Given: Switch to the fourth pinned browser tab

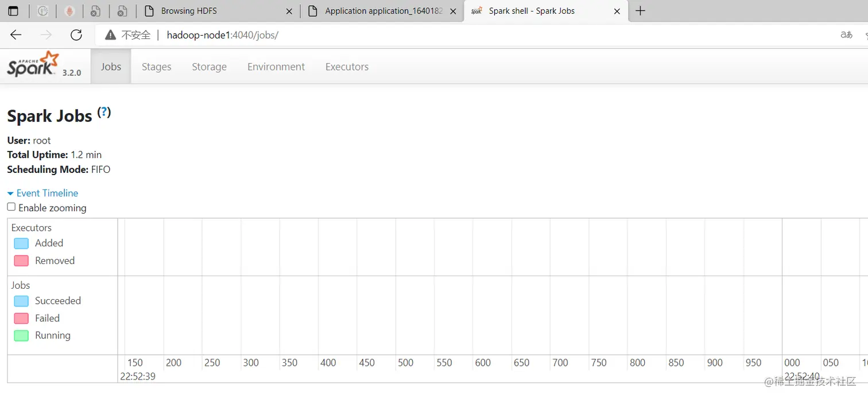Looking at the screenshot, I should coord(122,11).
